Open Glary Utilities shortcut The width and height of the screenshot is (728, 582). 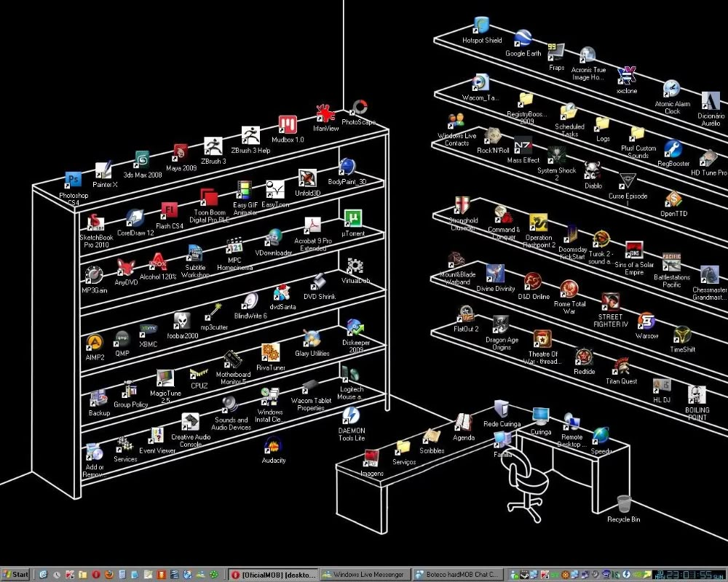(312, 339)
